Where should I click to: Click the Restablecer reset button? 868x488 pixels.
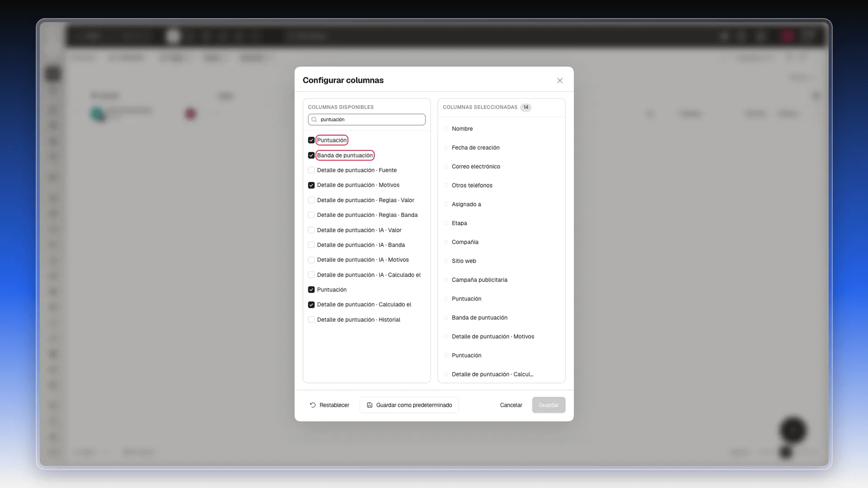point(330,405)
